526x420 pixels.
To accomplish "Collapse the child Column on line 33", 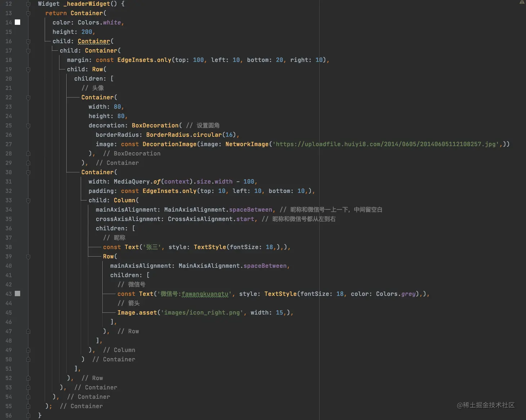I will tap(28, 200).
